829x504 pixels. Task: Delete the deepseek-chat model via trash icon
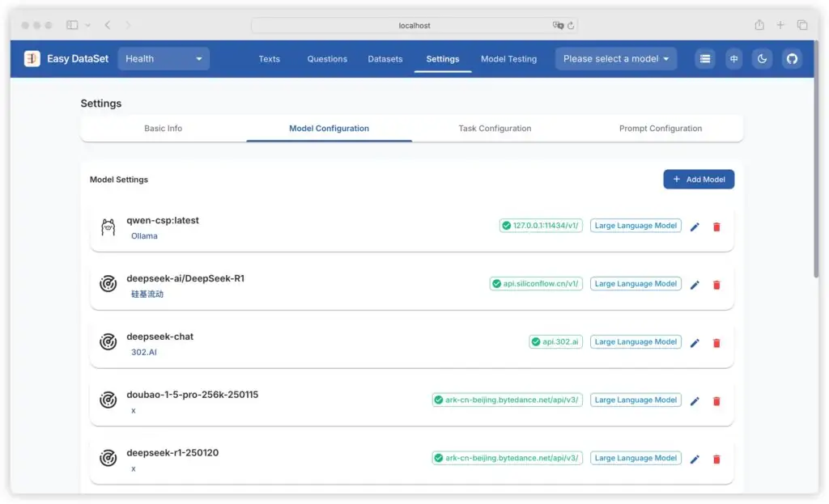pyautogui.click(x=716, y=343)
